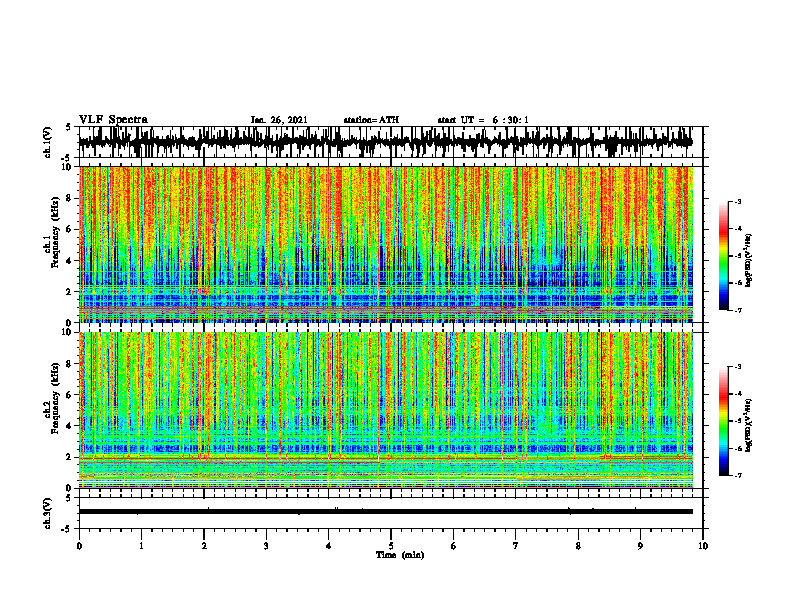Click the "1" tick on the time axis
This screenshot has width=792, height=612.
(x=141, y=546)
